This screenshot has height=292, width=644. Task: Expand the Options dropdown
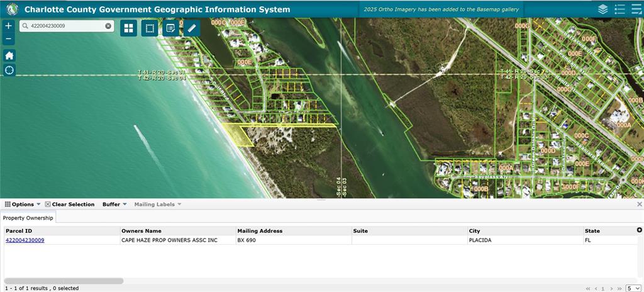pos(23,205)
